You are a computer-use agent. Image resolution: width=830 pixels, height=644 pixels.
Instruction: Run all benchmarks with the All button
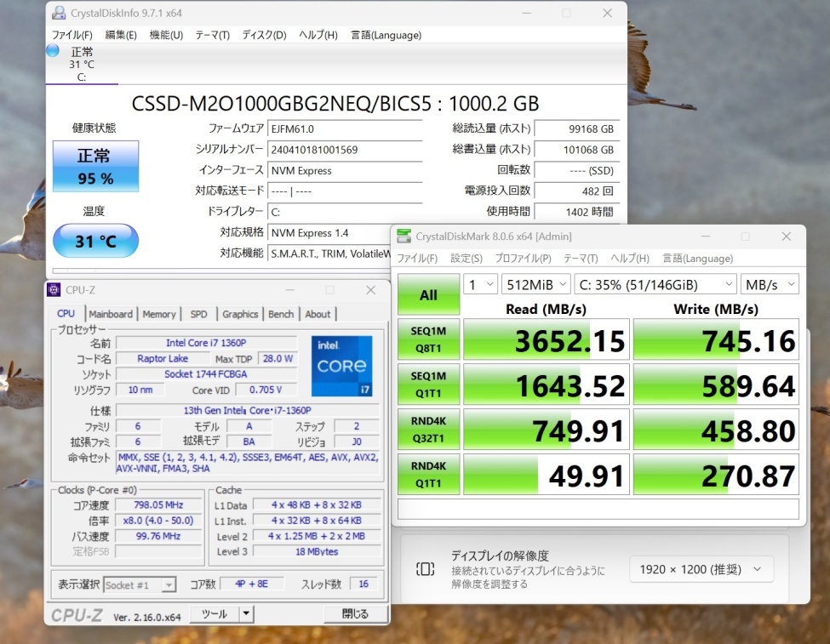[428, 295]
